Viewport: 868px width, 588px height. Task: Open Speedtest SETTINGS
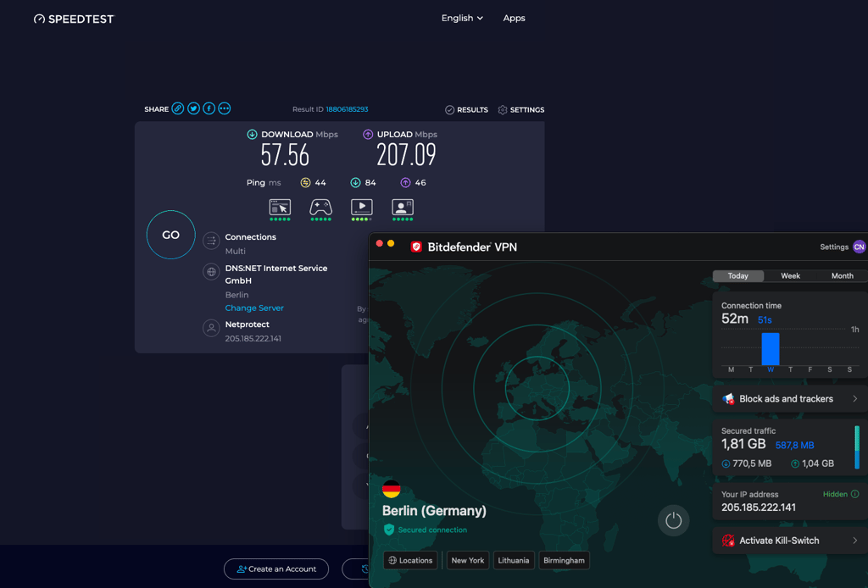coord(521,110)
